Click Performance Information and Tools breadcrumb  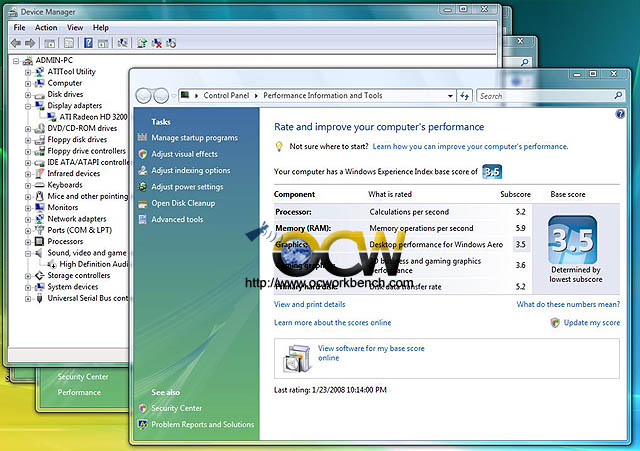(322, 96)
